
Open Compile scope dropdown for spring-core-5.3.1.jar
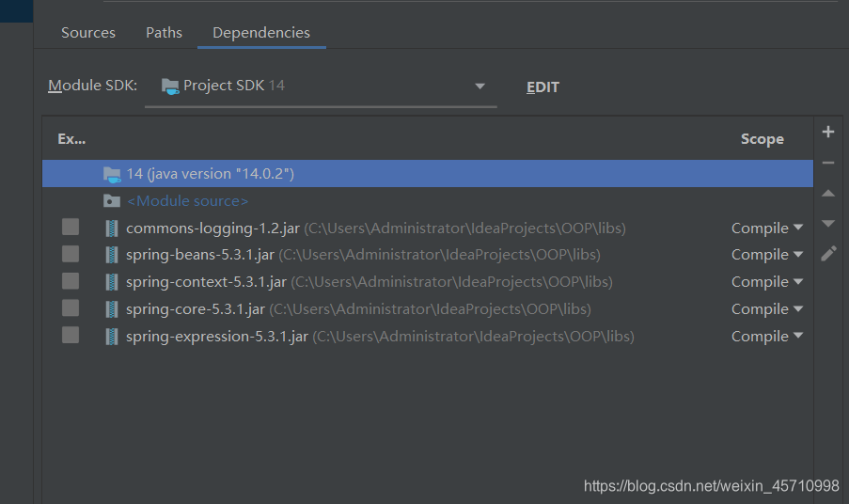point(766,309)
